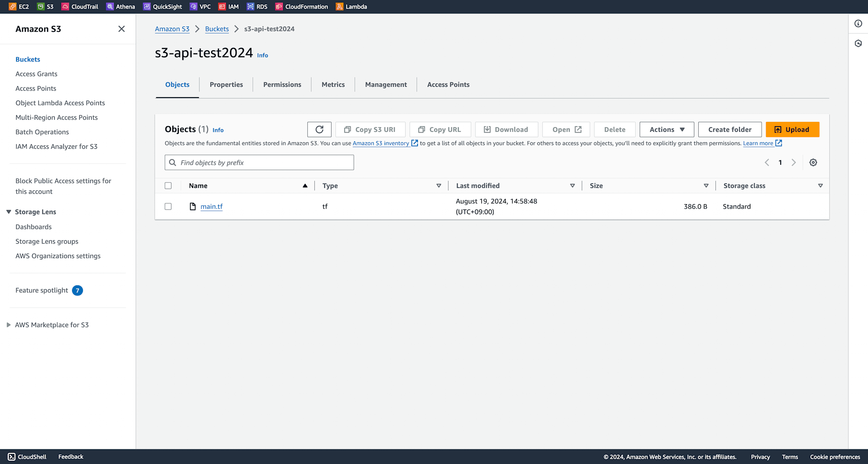Open Storage Lens Dashboards
The height and width of the screenshot is (464, 868).
click(33, 227)
